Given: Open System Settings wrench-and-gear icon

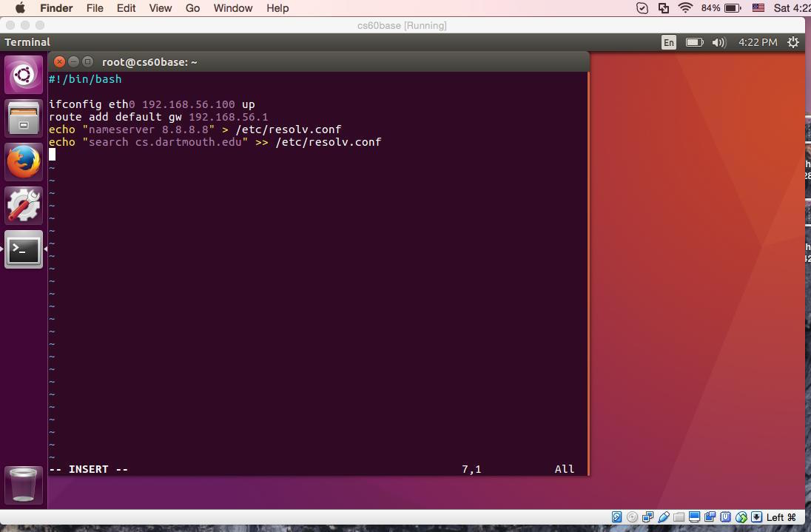Looking at the screenshot, I should pos(24,206).
